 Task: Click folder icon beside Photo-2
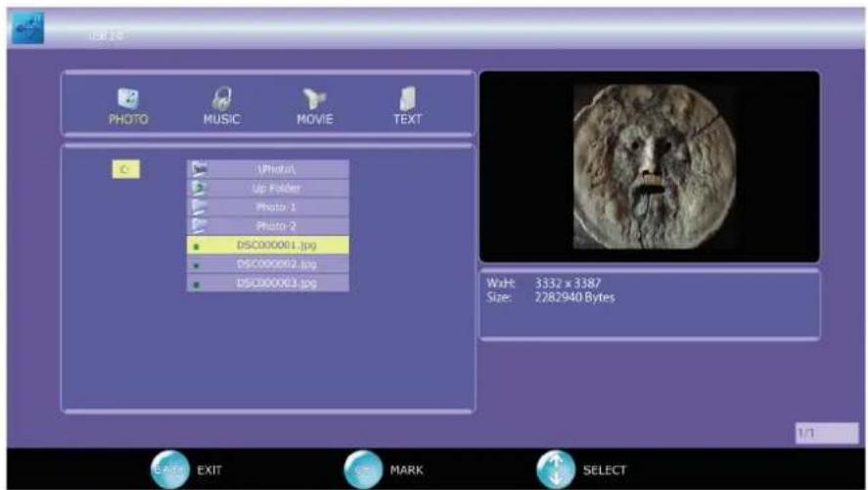pyautogui.click(x=199, y=226)
